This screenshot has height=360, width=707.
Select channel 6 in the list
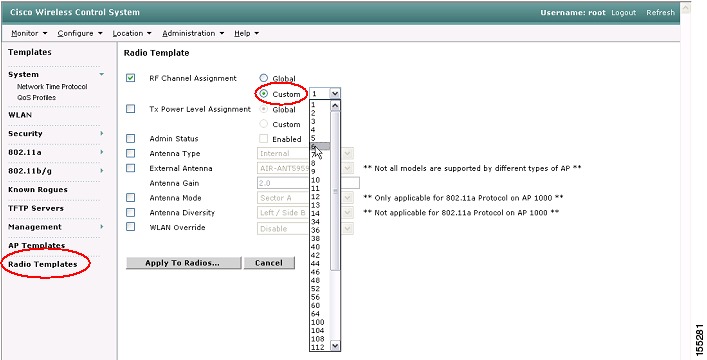[320, 147]
